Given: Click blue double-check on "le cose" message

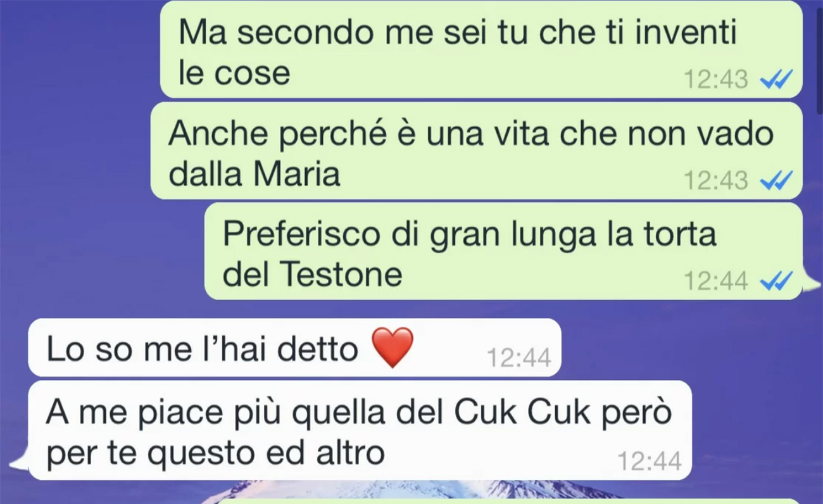Looking at the screenshot, I should (x=776, y=80).
